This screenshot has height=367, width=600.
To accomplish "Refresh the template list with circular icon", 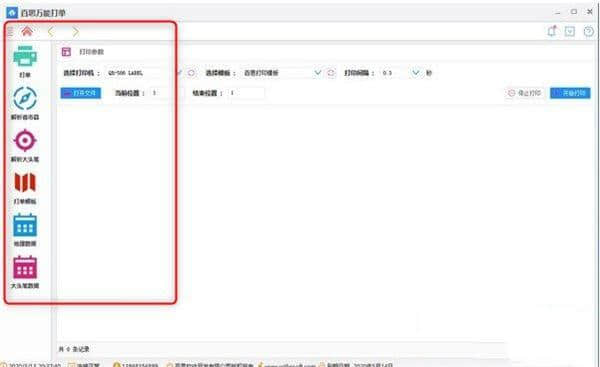I will point(331,73).
